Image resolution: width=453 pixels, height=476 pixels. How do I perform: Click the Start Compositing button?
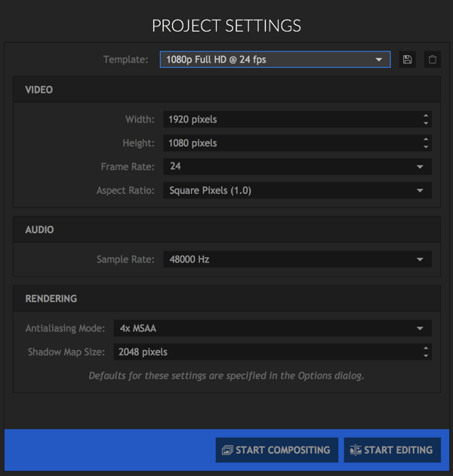pos(277,450)
